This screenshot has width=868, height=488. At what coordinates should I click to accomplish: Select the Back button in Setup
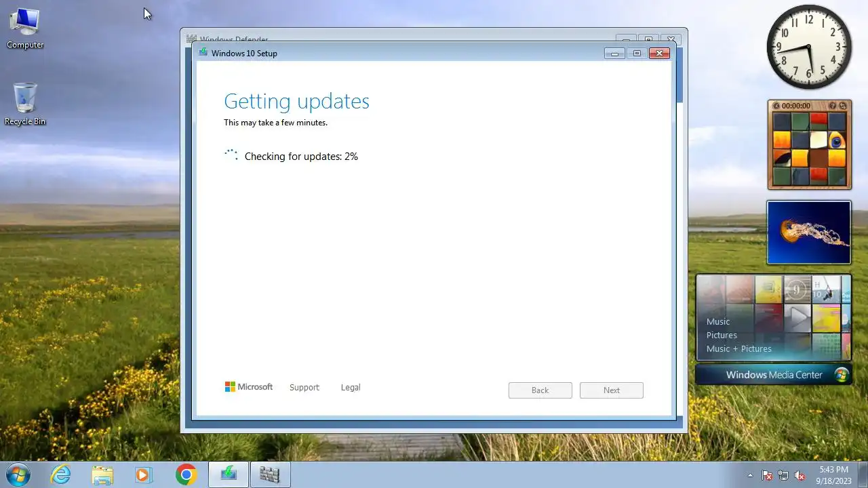point(540,390)
